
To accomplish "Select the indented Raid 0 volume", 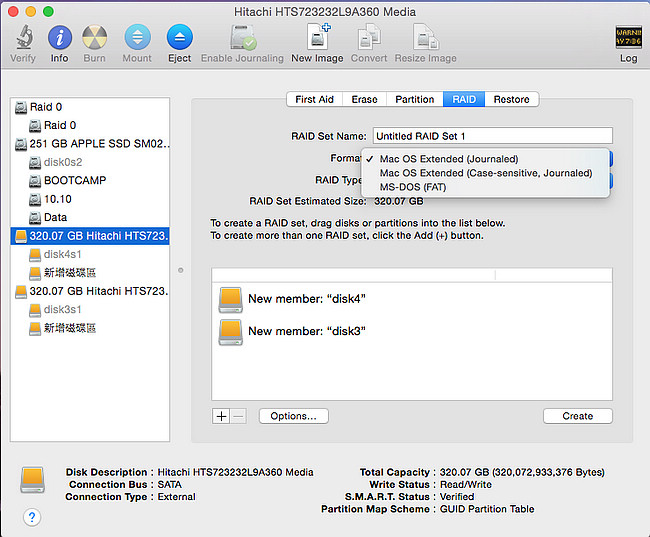I will click(x=90, y=125).
